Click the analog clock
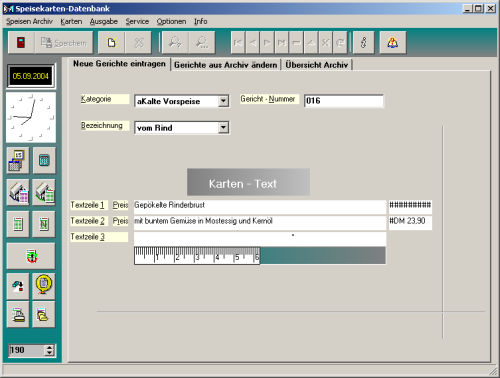 click(x=31, y=117)
